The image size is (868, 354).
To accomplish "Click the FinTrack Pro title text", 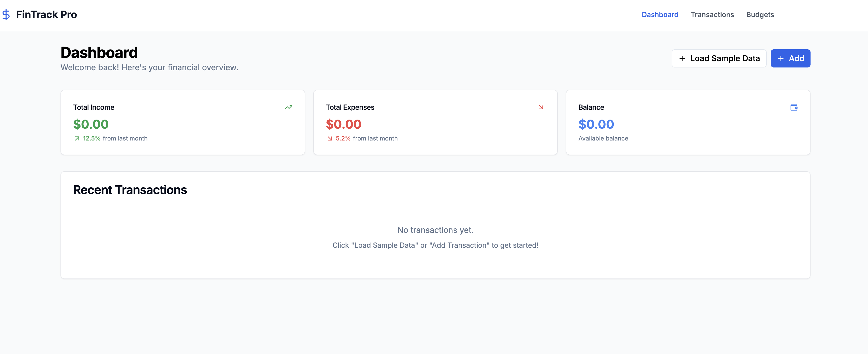I will tap(46, 14).
